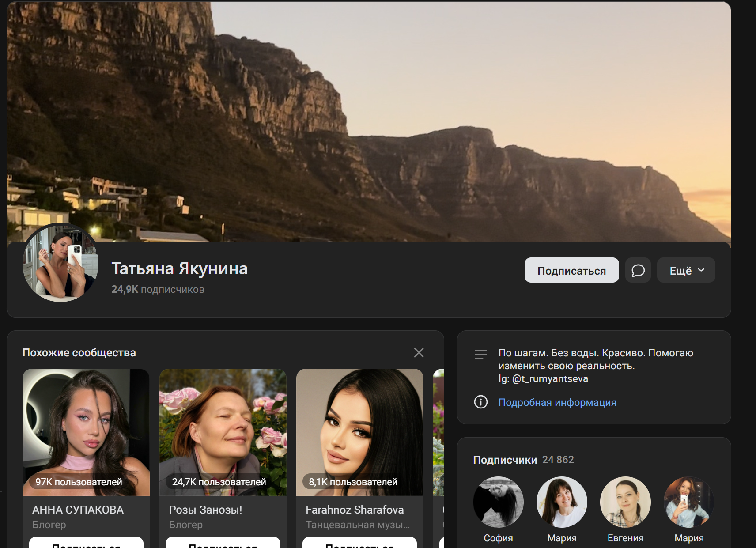Image resolution: width=756 pixels, height=548 pixels.
Task: Click the Танцевальная музы... category label
Action: click(x=358, y=525)
